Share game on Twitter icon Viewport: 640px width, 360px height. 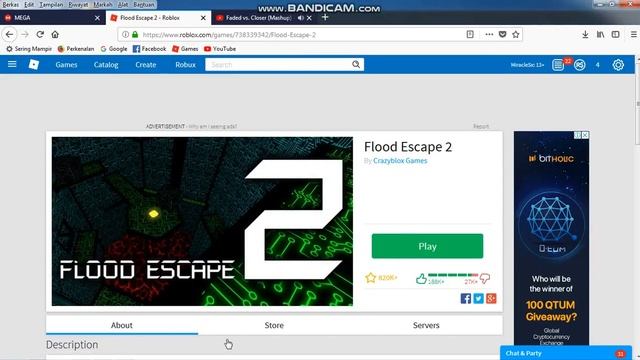[478, 298]
